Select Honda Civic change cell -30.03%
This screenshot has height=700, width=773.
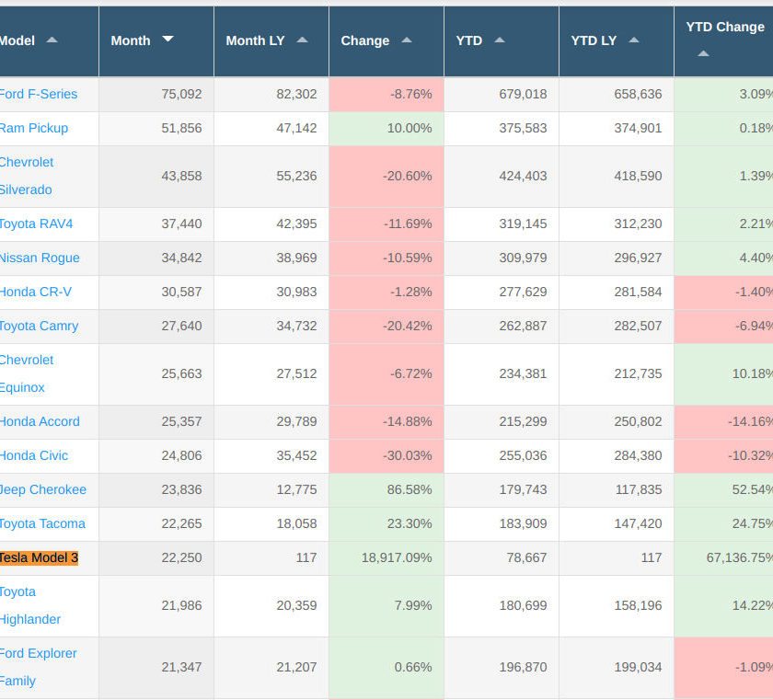386,456
